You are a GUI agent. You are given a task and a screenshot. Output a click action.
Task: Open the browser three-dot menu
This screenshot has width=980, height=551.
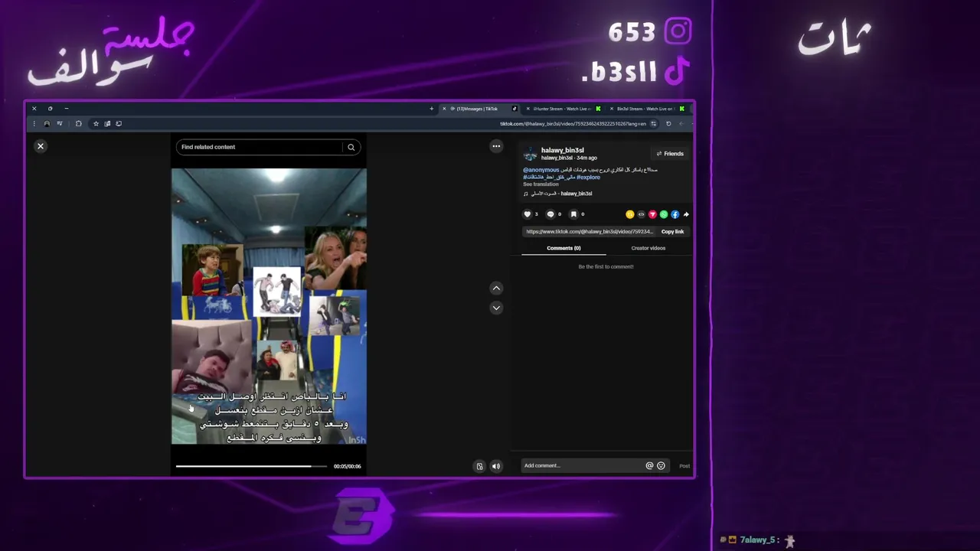pos(34,123)
